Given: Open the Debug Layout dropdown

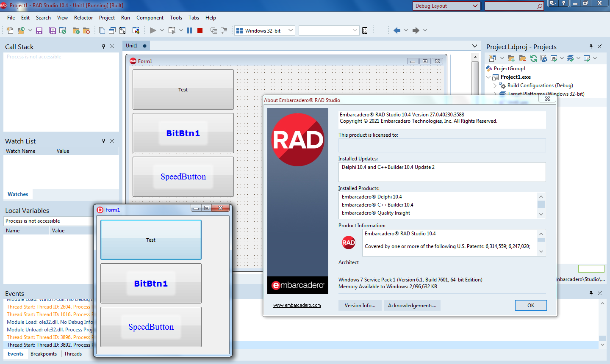Looking at the screenshot, I should click(x=474, y=6).
